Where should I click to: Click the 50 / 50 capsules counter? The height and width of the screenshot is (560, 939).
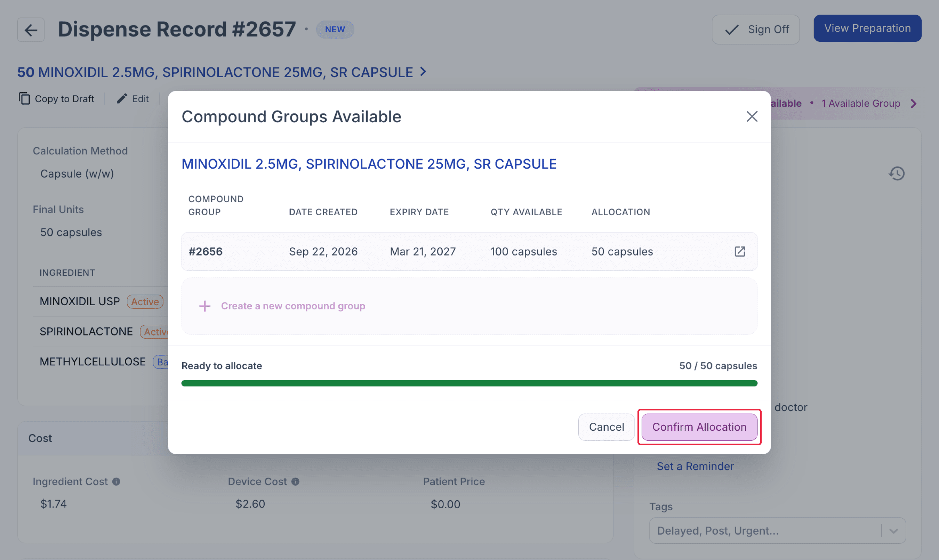(718, 366)
